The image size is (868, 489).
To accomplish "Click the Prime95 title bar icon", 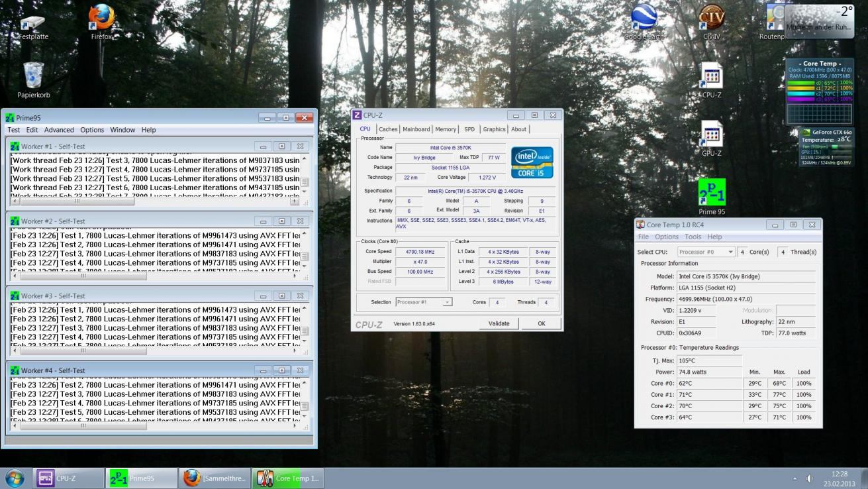I will pos(10,118).
